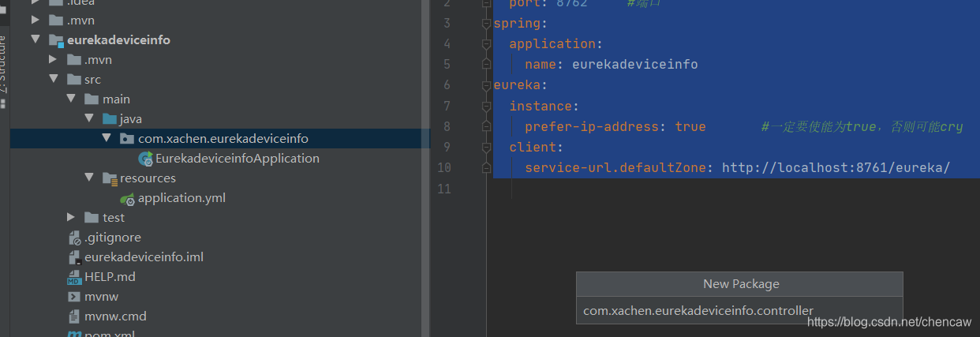Collapse the java source folder arrow

coord(88,118)
